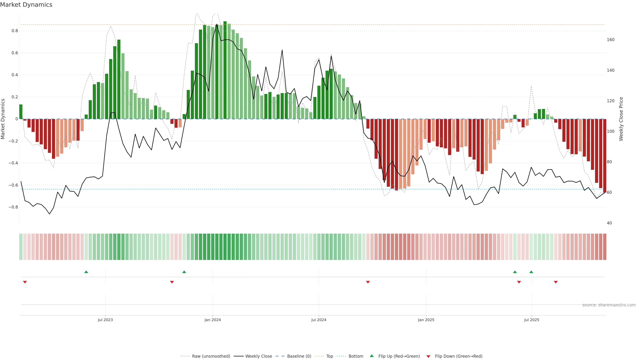This screenshot has width=644, height=362.
Task: Click the Market Dynamics chart title
Action: click(26, 5)
